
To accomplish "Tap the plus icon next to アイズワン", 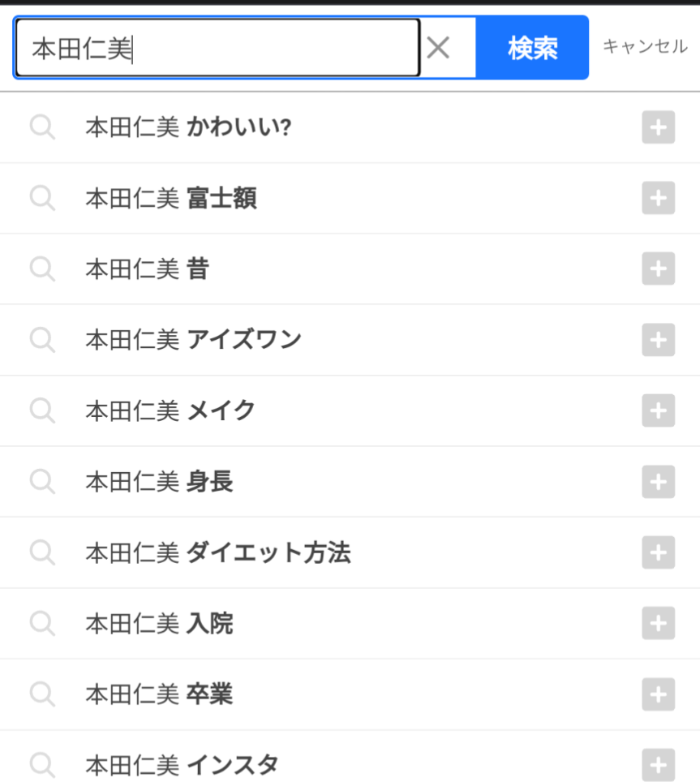I will pyautogui.click(x=658, y=339).
